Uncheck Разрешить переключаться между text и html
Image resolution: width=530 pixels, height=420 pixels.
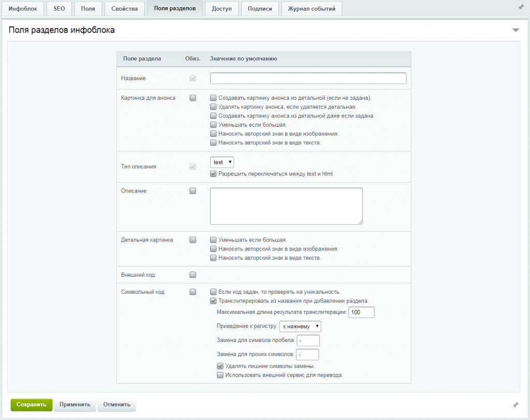[213, 174]
